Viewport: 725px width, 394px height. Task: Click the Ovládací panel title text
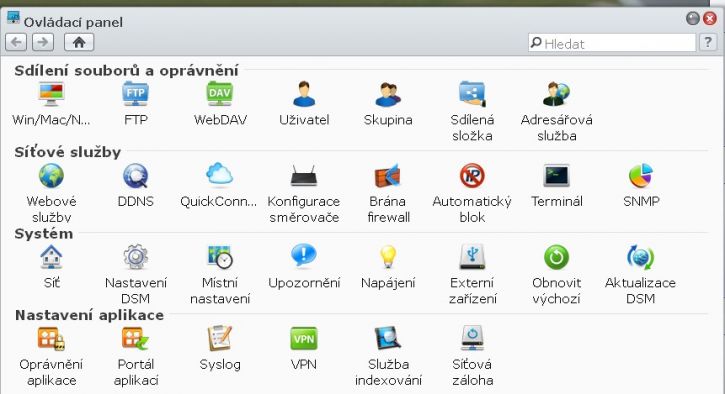pos(73,22)
